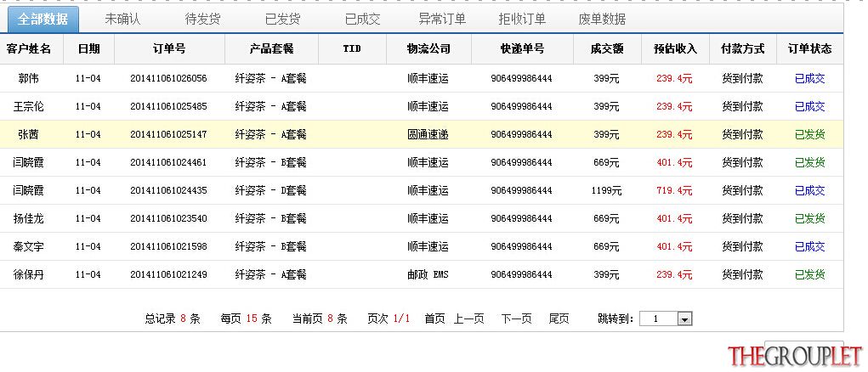Click the 订单号 column header
This screenshot has width=868, height=372.
(x=169, y=48)
